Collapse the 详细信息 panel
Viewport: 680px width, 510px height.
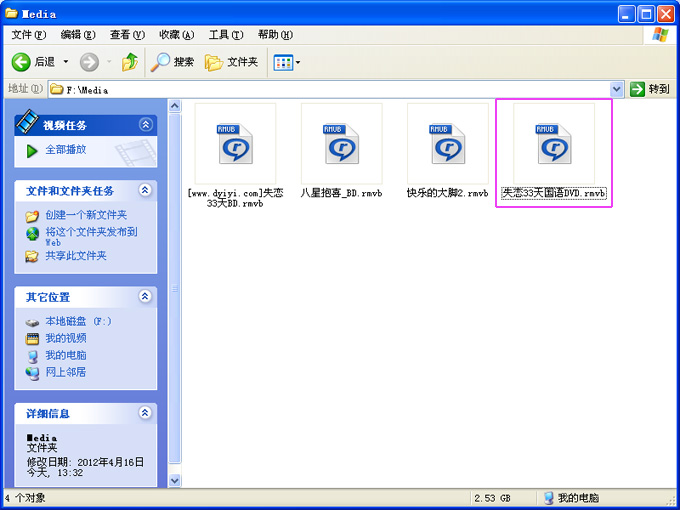(x=145, y=412)
